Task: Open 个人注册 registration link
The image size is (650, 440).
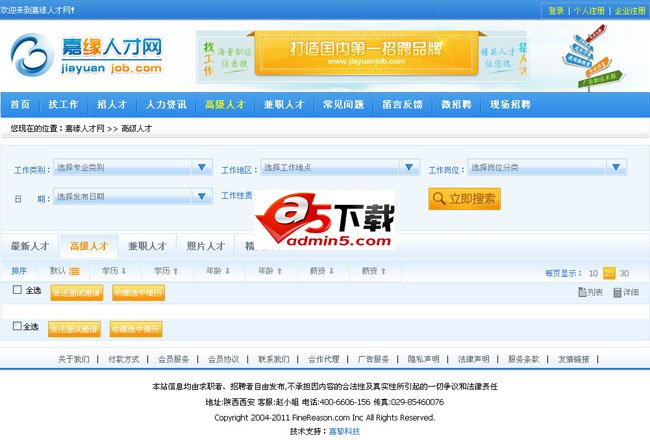Action: [589, 10]
